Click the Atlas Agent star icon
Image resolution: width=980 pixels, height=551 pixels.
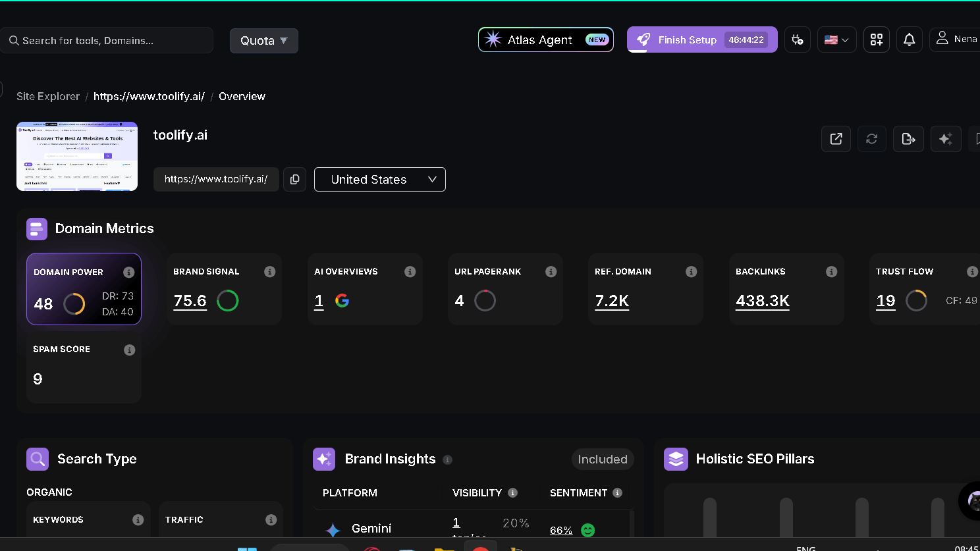pos(493,39)
